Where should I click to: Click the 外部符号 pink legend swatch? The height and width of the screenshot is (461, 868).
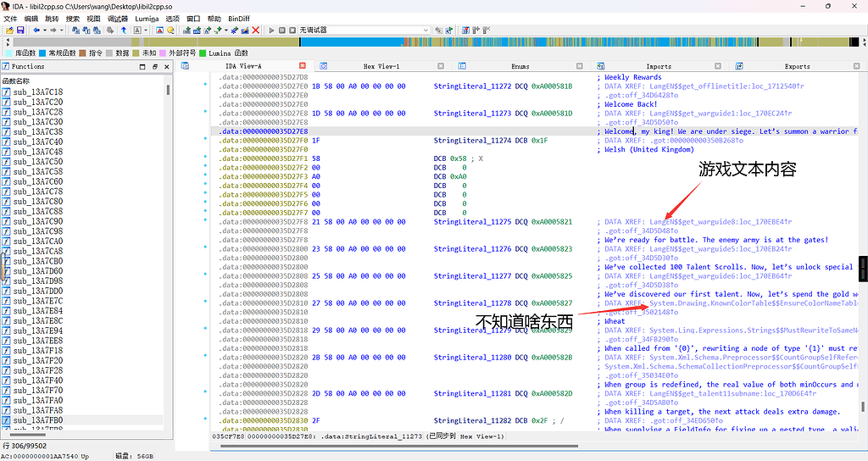(163, 53)
